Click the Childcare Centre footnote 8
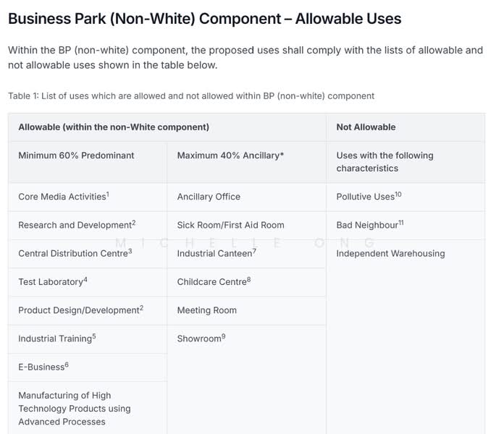The image size is (504, 434). point(249,280)
